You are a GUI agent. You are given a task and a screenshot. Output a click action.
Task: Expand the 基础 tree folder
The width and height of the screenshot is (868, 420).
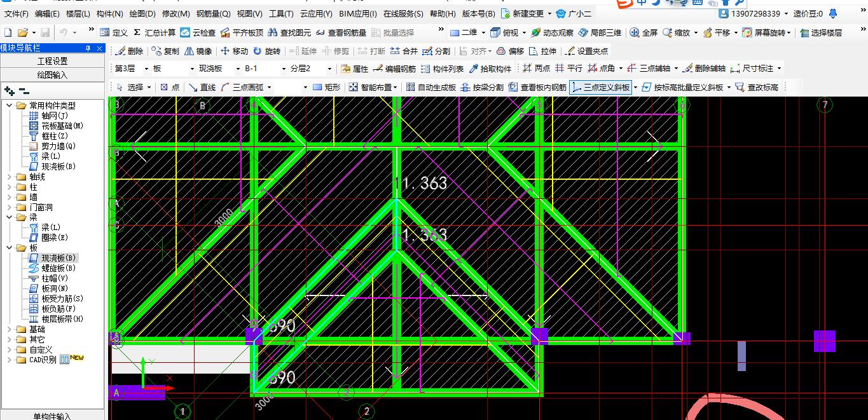(10, 329)
